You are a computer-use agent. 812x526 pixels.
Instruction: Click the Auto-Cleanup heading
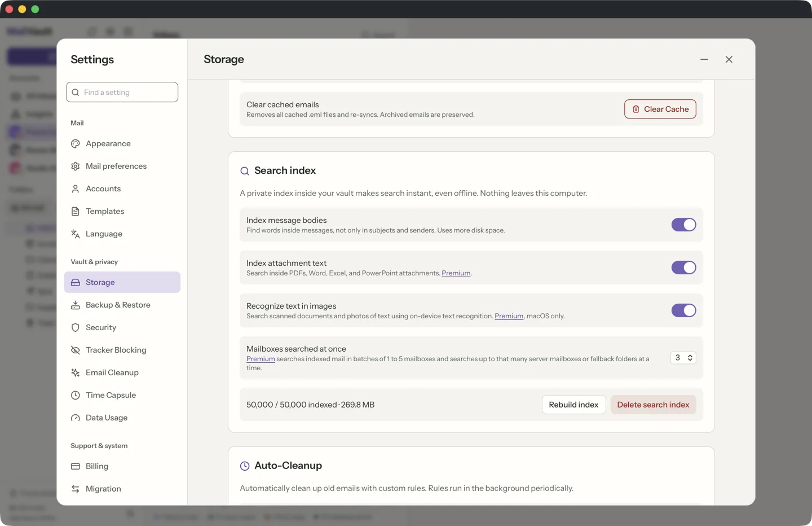[x=288, y=466]
